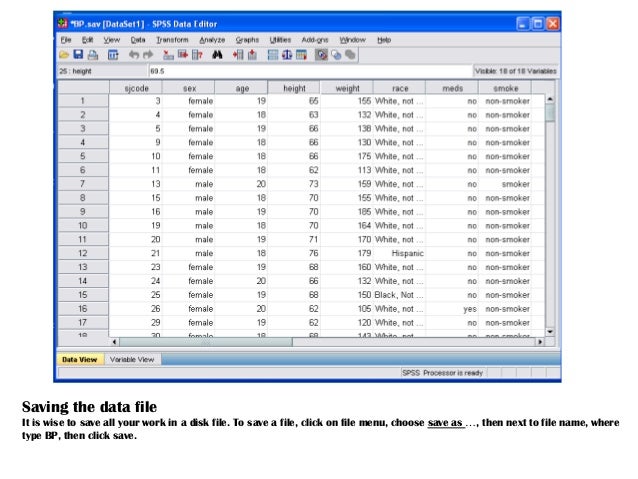Image resolution: width=638 pixels, height=479 pixels.
Task: Click the height column header
Action: point(294,88)
